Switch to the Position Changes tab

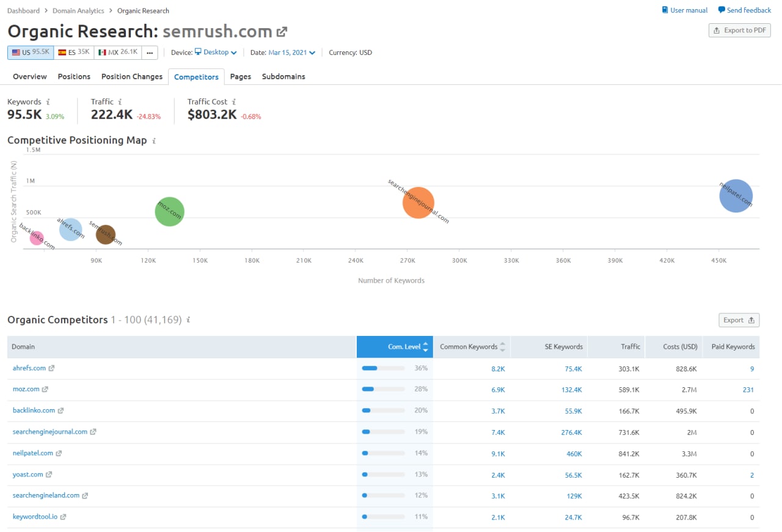click(132, 76)
